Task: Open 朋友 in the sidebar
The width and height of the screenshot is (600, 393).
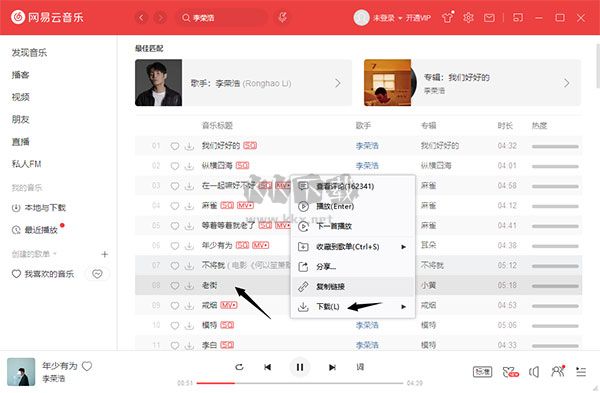Action: coord(20,119)
